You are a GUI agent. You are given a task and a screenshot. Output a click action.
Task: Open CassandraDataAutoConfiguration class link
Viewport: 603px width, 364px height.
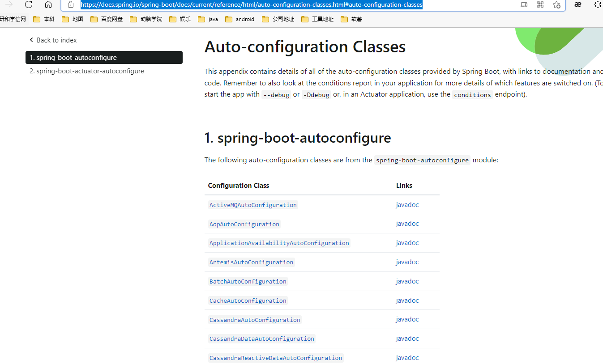(262, 339)
